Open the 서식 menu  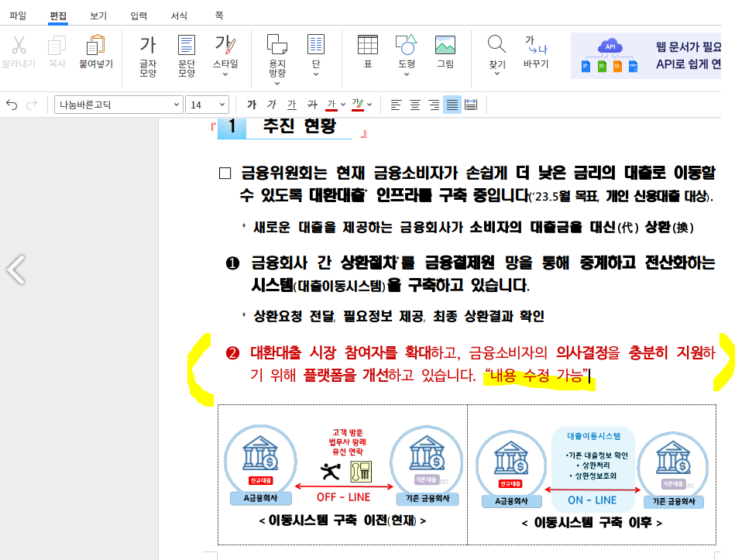(181, 15)
